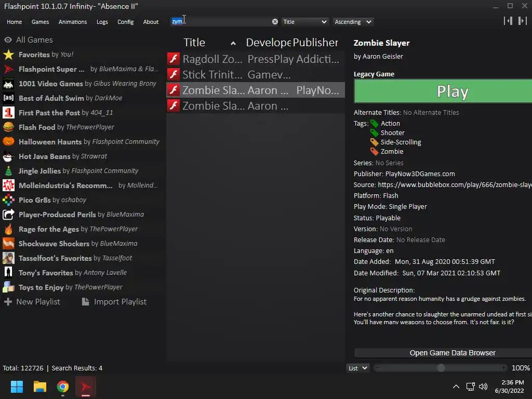Click the Shockwave Shockers playlist icon
This screenshot has height=399, width=532.
pos(8,244)
